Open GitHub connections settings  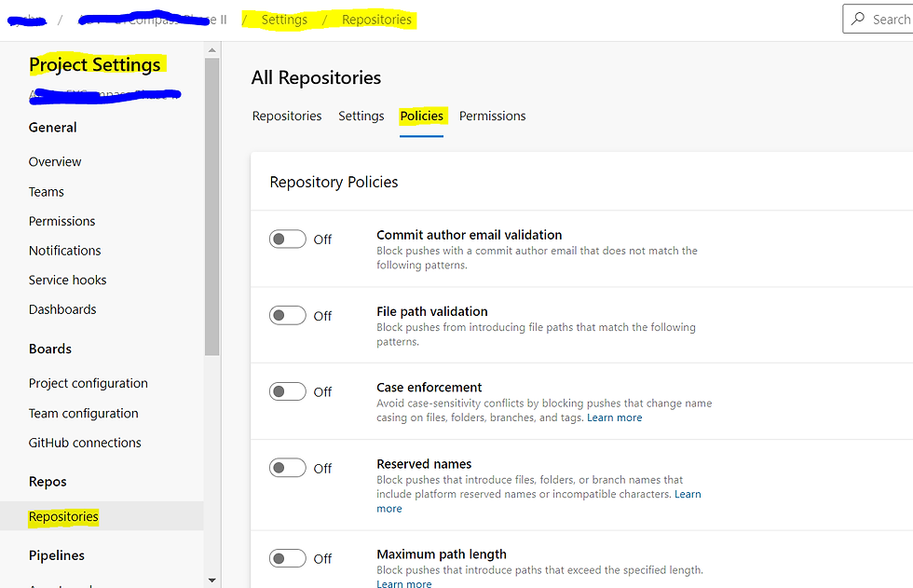point(85,443)
